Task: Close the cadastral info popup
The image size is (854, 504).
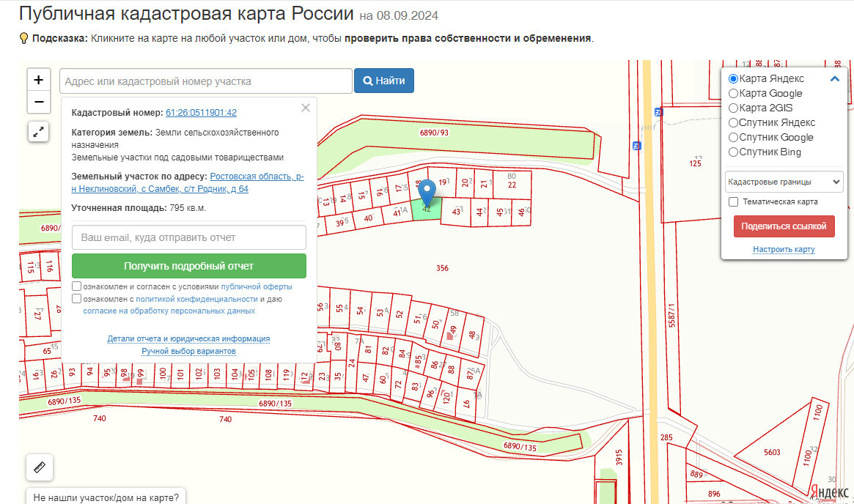Action: [x=306, y=108]
